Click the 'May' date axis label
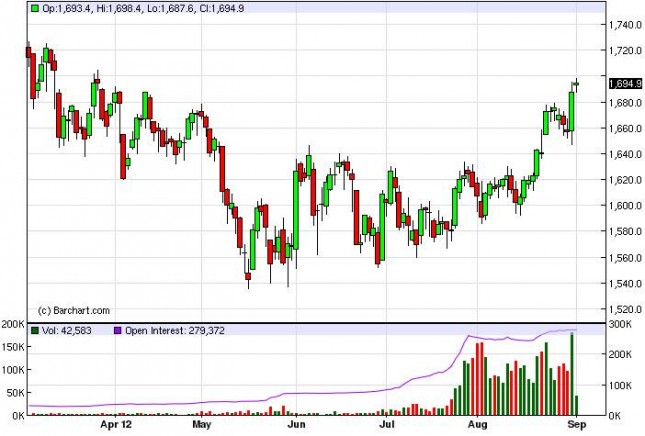This screenshot has height=436, width=645. coord(202,424)
